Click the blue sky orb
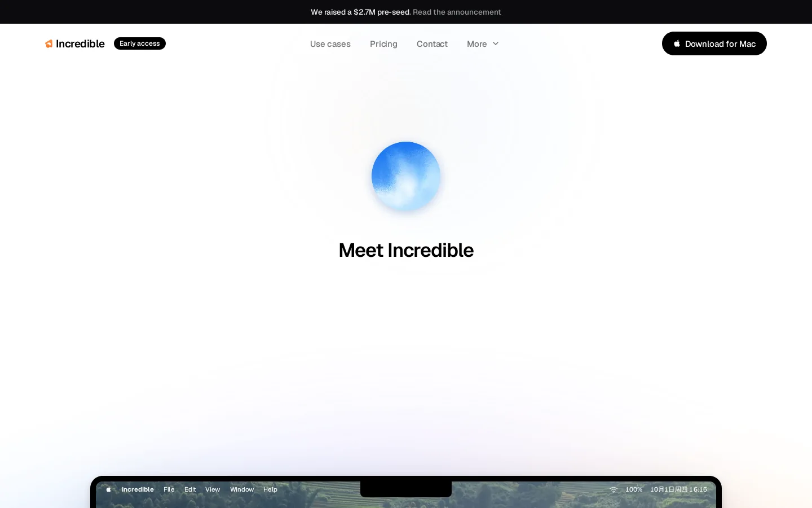Image resolution: width=812 pixels, height=508 pixels. tap(406, 176)
